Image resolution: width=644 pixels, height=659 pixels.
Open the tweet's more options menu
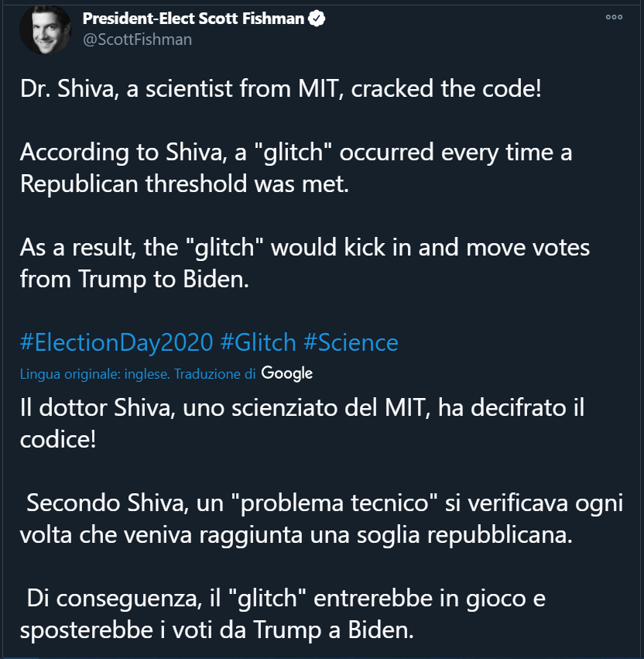point(614,16)
